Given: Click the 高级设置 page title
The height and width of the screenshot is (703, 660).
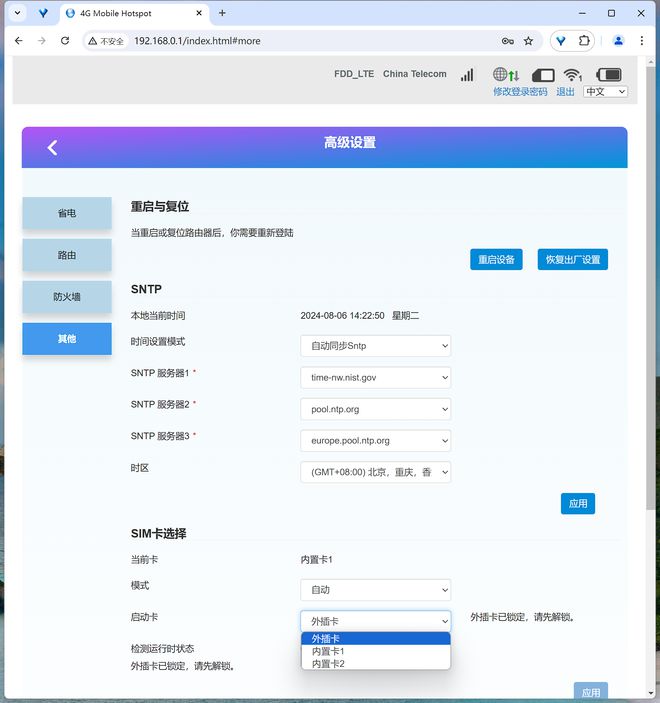Looking at the screenshot, I should click(x=350, y=143).
